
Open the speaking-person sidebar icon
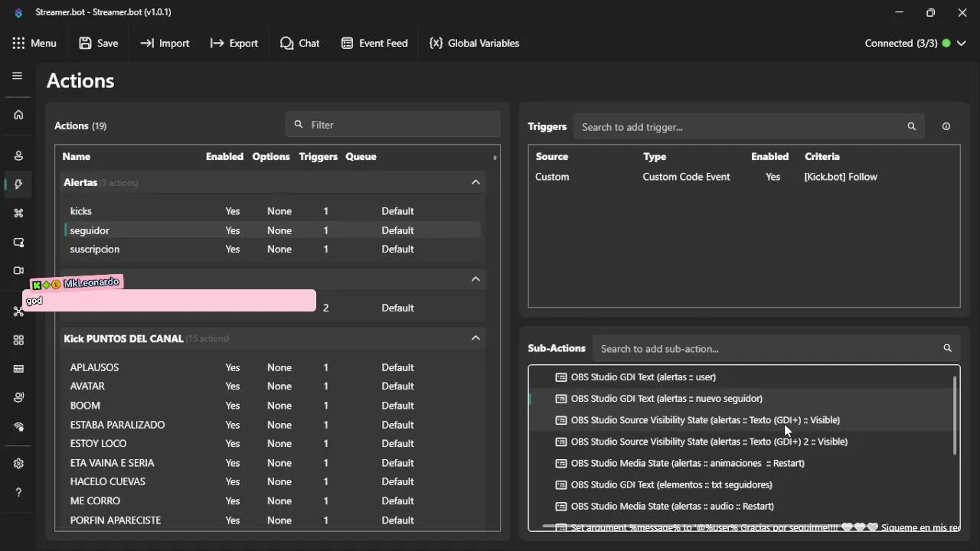[x=18, y=398]
